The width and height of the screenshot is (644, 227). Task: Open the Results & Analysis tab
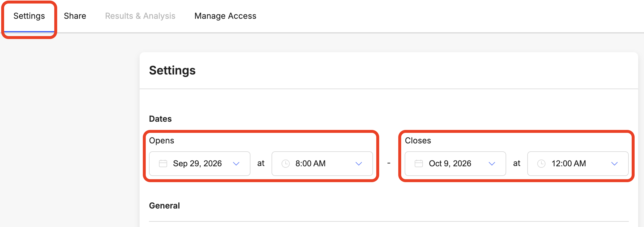pos(140,16)
